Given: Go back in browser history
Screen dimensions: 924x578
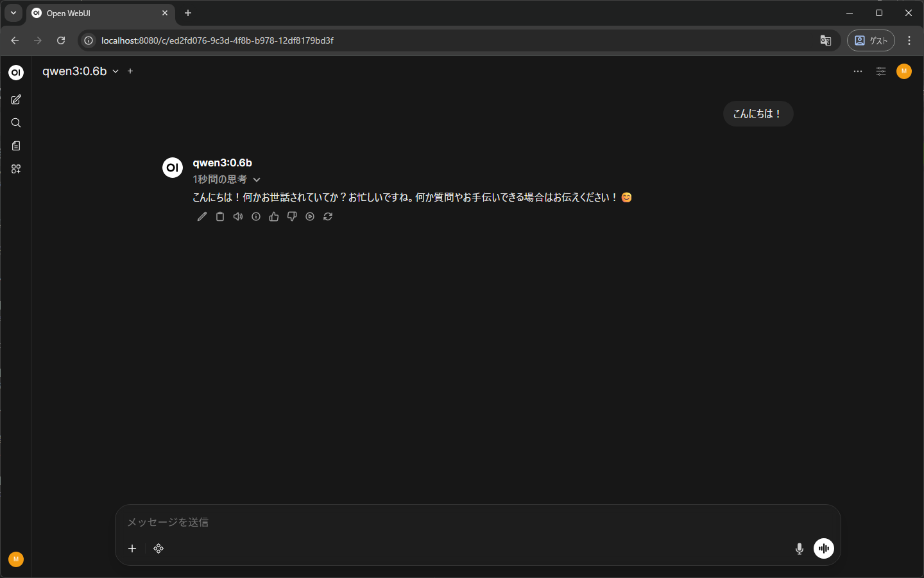Looking at the screenshot, I should coord(15,40).
